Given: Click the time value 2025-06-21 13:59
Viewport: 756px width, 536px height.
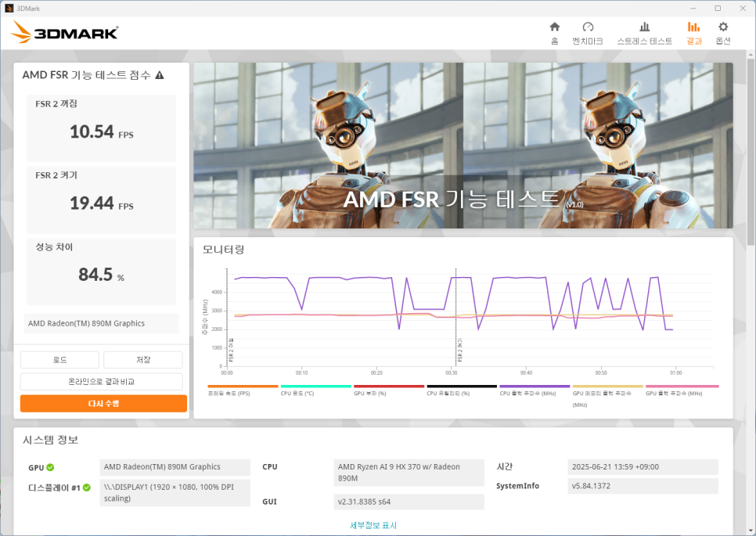Looking at the screenshot, I should pos(643,467).
